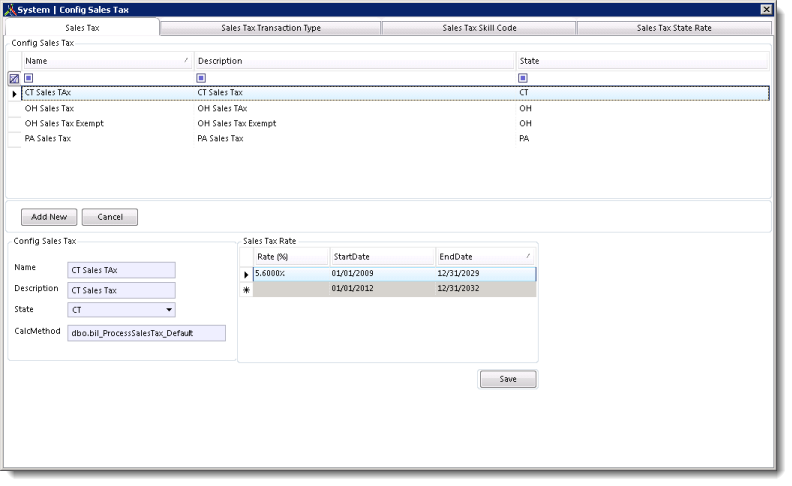The width and height of the screenshot is (792, 486).
Task: Click the filter editor icon in grid
Action: 14,78
